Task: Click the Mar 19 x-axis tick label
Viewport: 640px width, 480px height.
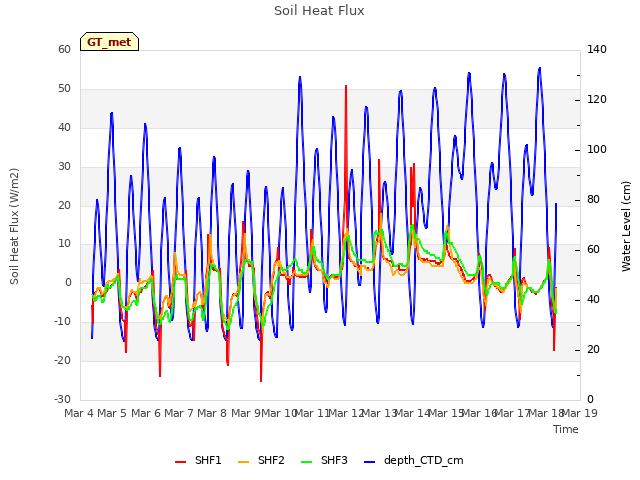Action: coord(579,413)
